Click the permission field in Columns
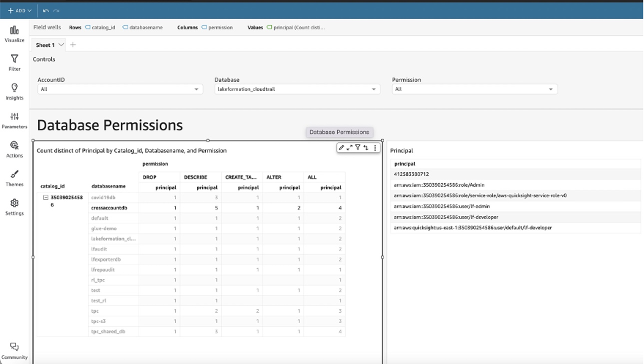This screenshot has height=364, width=644. click(x=218, y=28)
